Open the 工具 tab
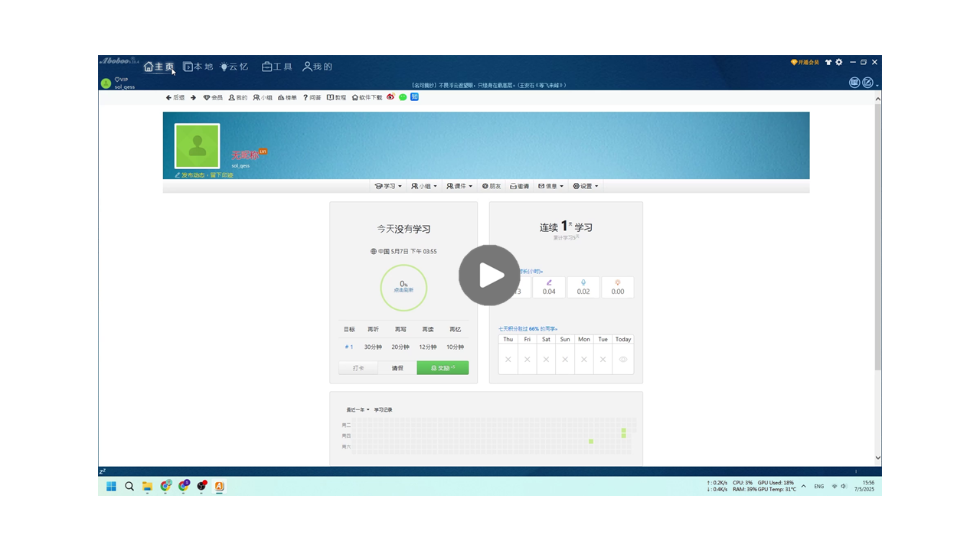This screenshot has height=551, width=980. coord(277,67)
